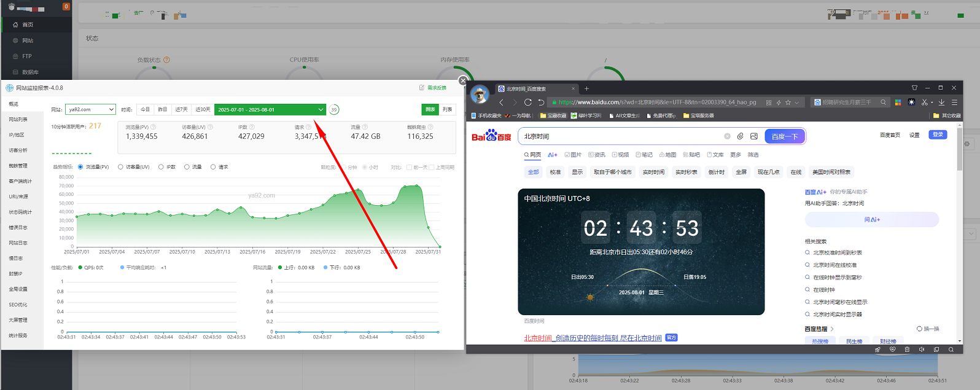
Task: Click the lightning speed mode icon
Action: [x=779, y=103]
